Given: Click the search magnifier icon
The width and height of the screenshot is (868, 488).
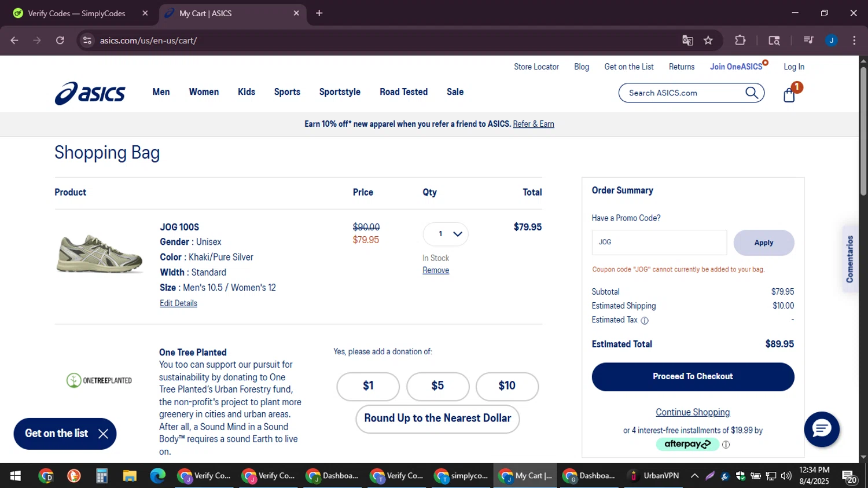Looking at the screenshot, I should (751, 93).
